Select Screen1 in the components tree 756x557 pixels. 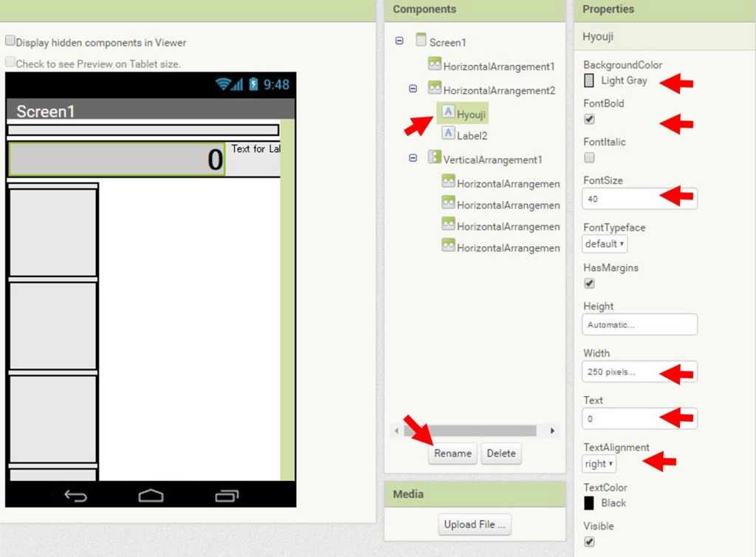447,42
